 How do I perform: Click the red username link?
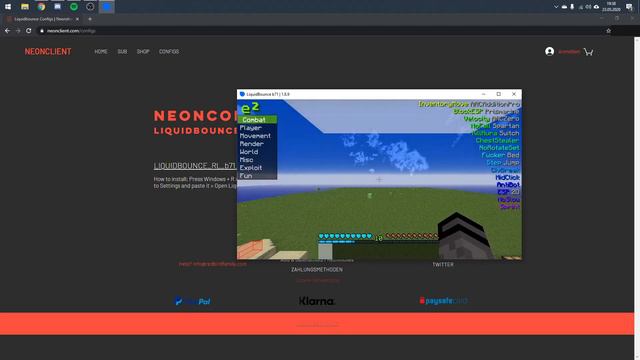tap(569, 52)
